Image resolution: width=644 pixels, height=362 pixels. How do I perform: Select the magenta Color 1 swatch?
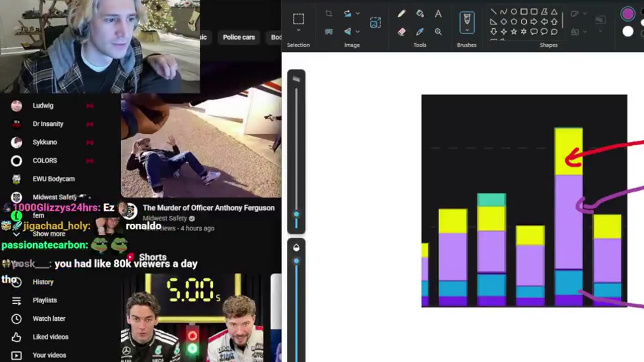point(627,14)
